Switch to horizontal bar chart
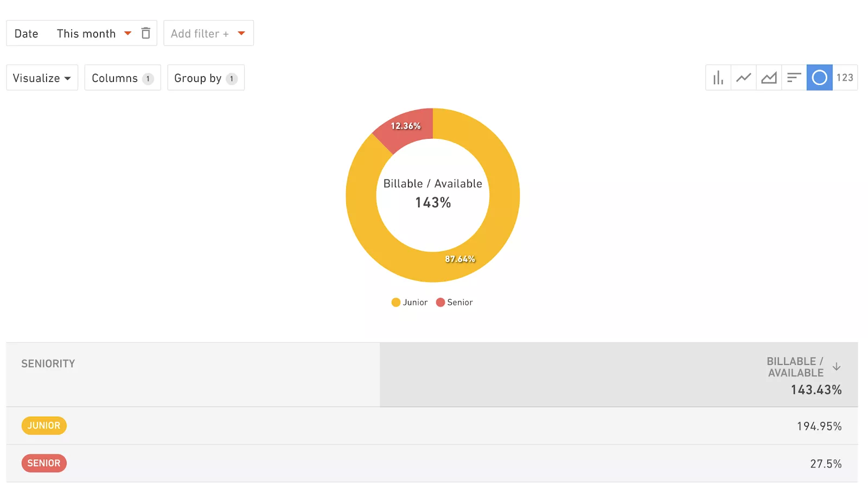The image size is (868, 487). tap(794, 78)
